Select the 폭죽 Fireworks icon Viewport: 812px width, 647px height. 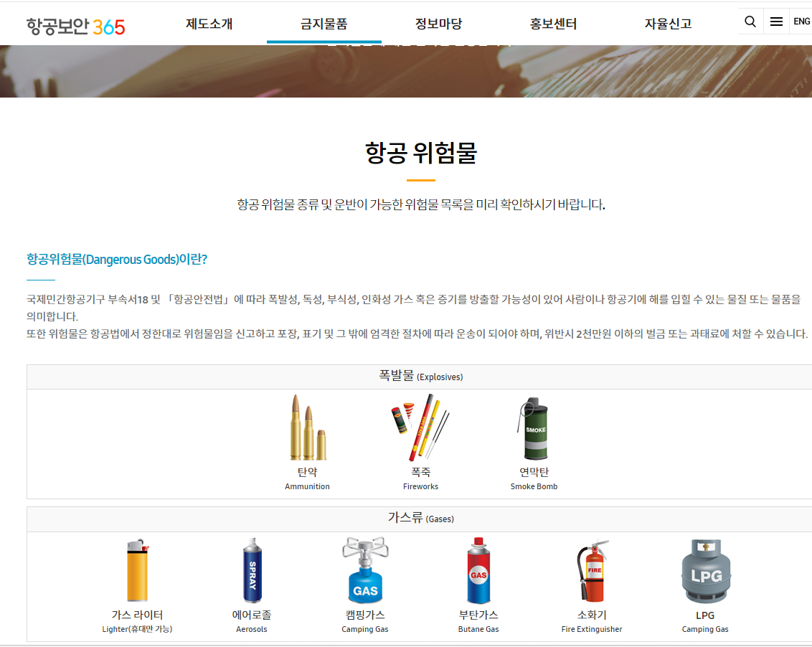coord(420,427)
